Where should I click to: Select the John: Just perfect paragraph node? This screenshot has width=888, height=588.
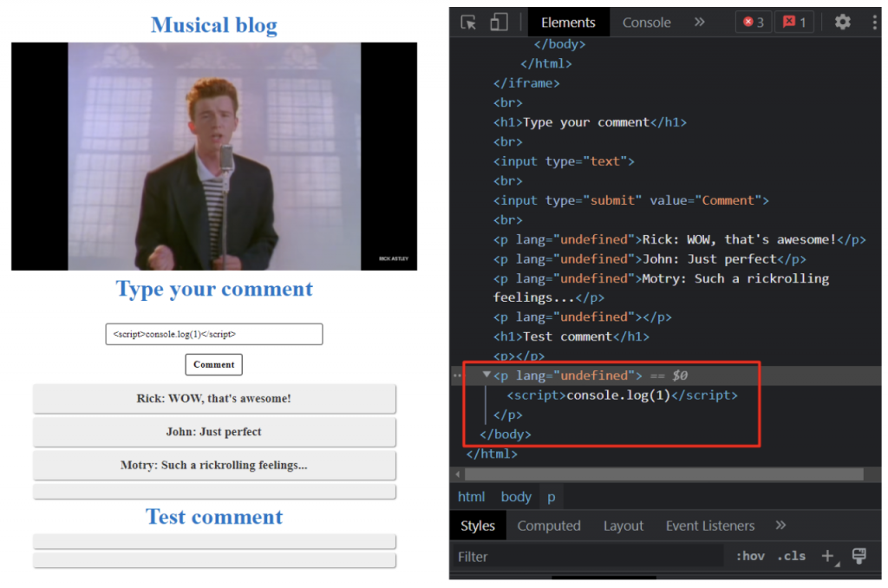coord(649,259)
